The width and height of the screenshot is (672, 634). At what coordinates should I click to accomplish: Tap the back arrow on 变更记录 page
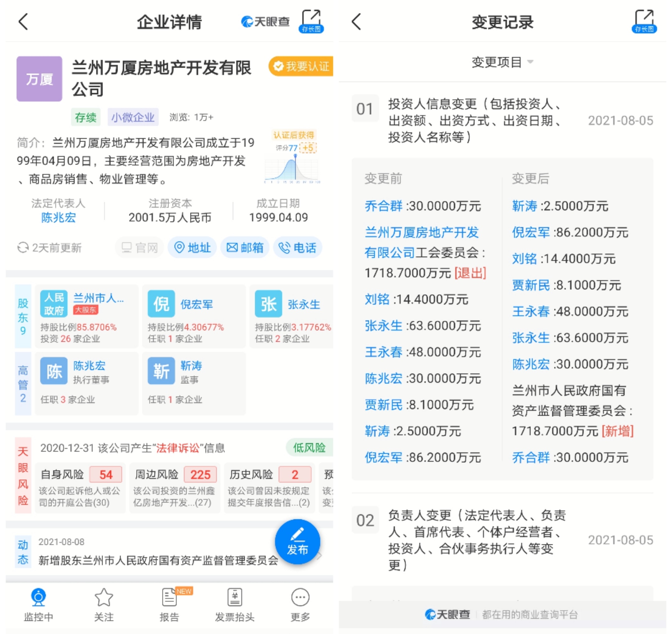[356, 22]
